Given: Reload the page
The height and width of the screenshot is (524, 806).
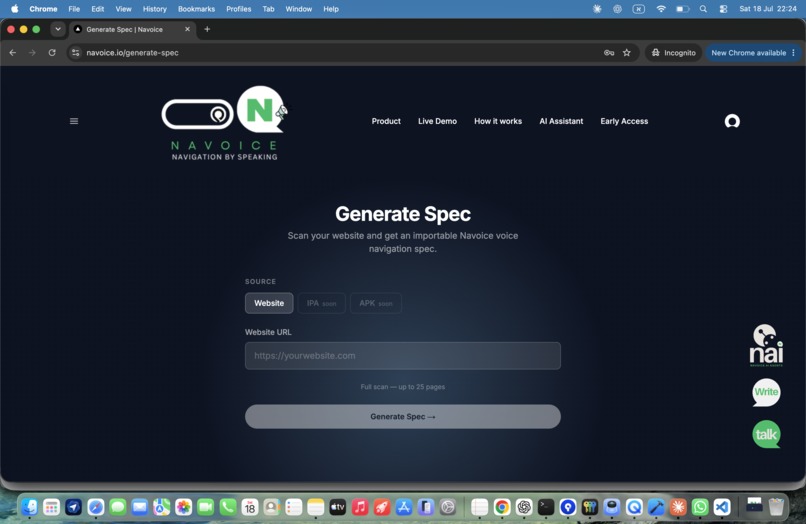Looking at the screenshot, I should pos(52,52).
